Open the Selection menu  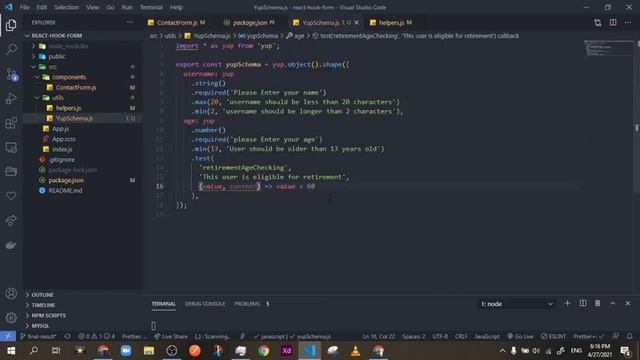[x=67, y=7]
